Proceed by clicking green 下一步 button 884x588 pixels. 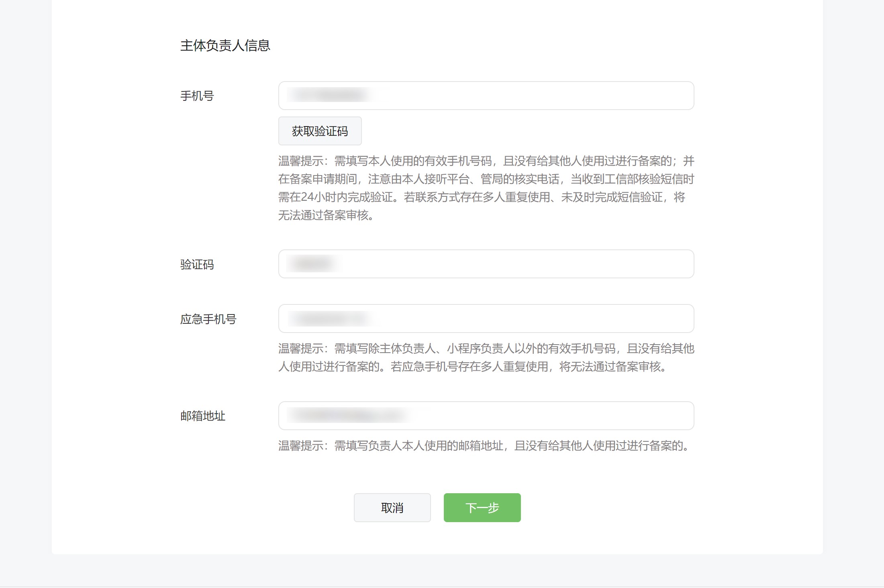(x=482, y=508)
